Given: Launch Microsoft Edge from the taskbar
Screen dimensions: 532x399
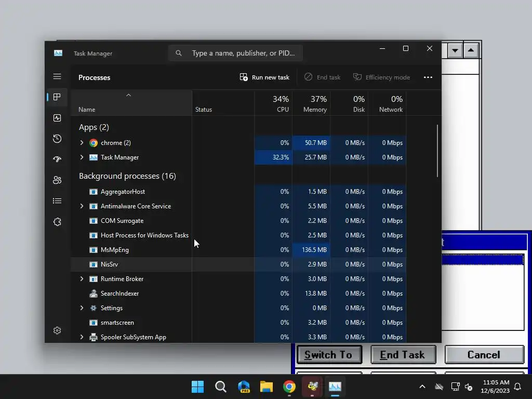Looking at the screenshot, I should tap(244, 387).
